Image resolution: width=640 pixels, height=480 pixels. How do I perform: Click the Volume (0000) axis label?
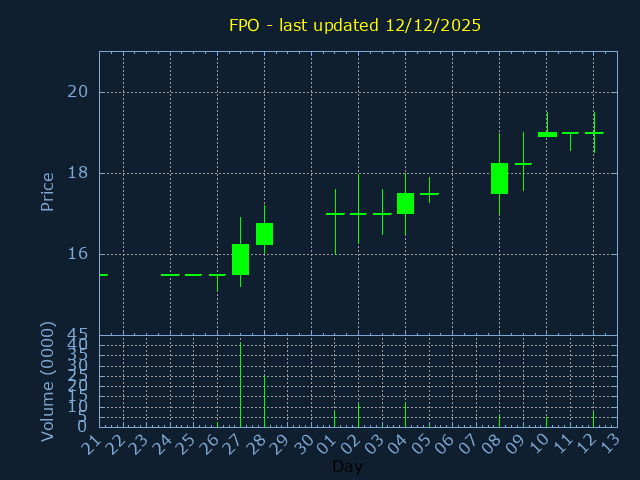[47, 381]
